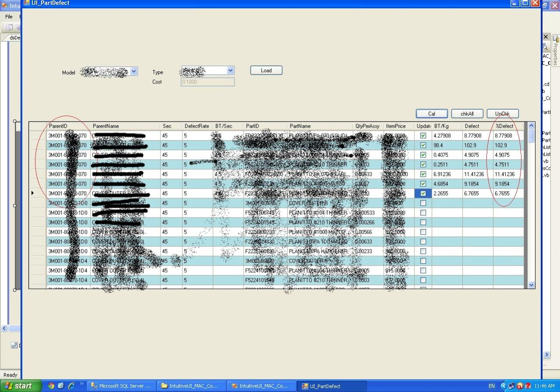Uncheck Update for row with BT/Kg 6.91236

tap(423, 174)
